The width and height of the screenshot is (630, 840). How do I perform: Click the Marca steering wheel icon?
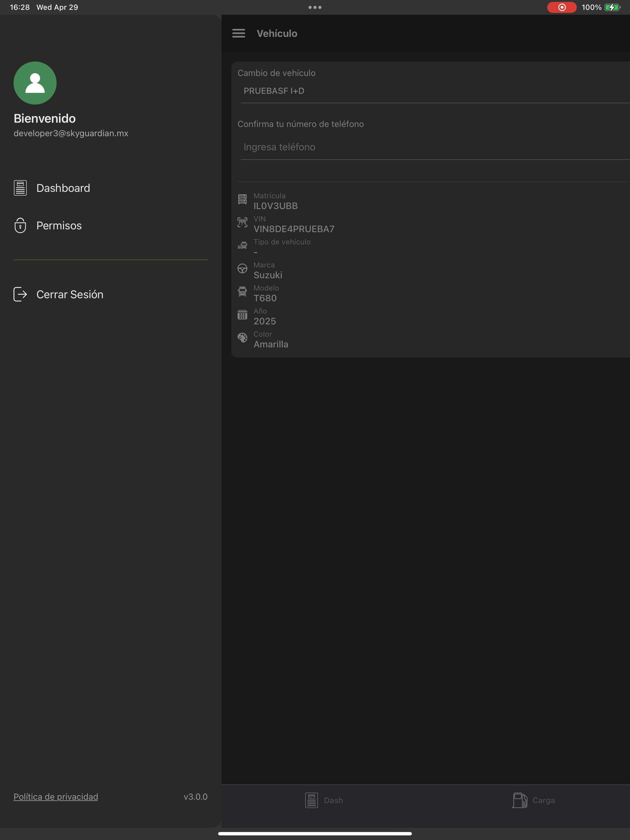[x=242, y=268]
